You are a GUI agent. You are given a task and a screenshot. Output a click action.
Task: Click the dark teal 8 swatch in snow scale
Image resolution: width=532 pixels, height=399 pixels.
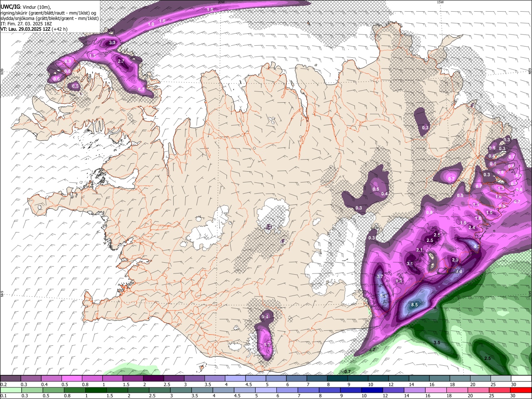(x=337, y=379)
